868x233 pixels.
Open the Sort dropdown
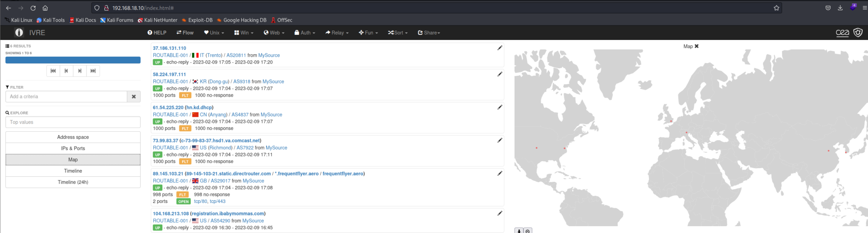(x=398, y=33)
